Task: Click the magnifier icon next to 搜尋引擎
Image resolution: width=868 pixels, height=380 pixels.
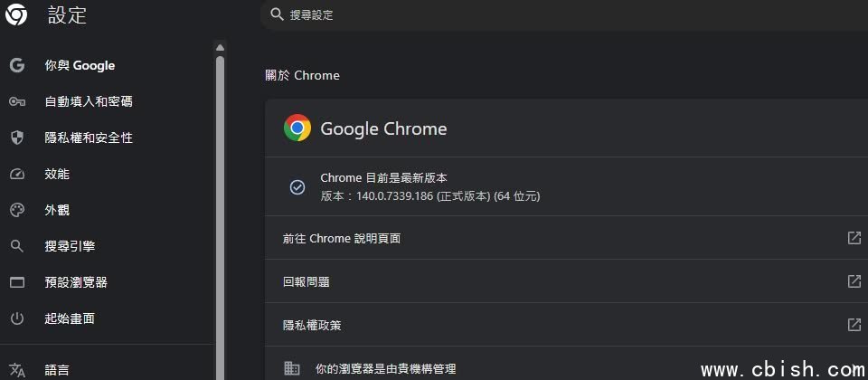Action: pyautogui.click(x=17, y=246)
